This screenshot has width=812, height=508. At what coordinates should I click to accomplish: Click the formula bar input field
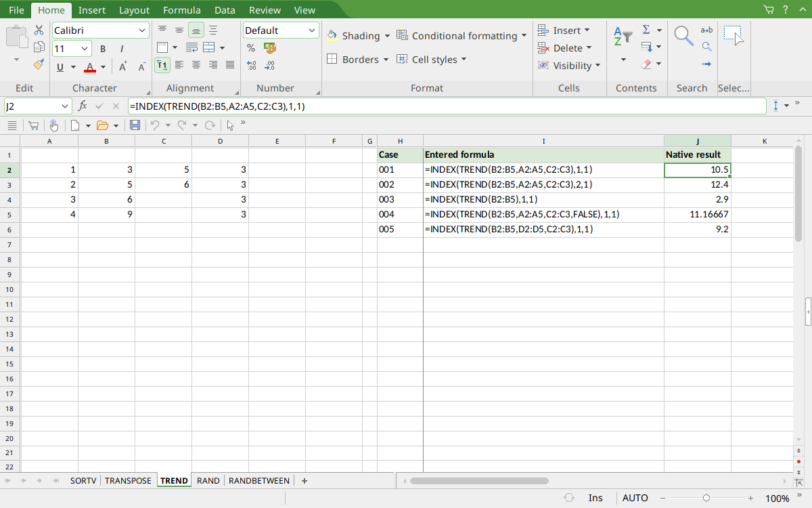pyautogui.click(x=447, y=106)
